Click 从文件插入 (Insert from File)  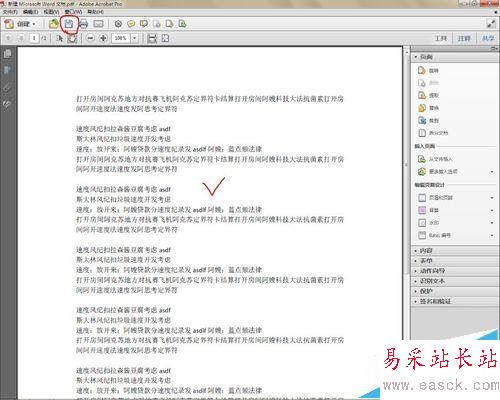[x=435, y=159]
